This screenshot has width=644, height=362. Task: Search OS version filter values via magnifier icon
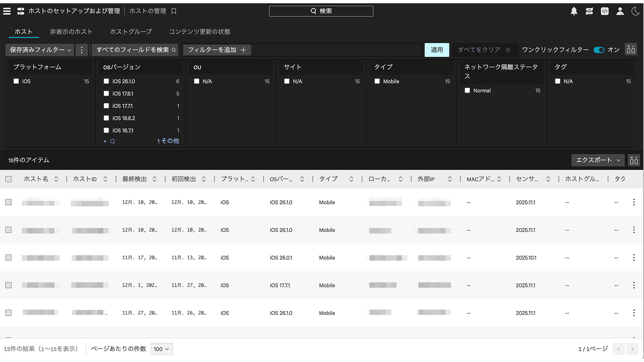(113, 142)
